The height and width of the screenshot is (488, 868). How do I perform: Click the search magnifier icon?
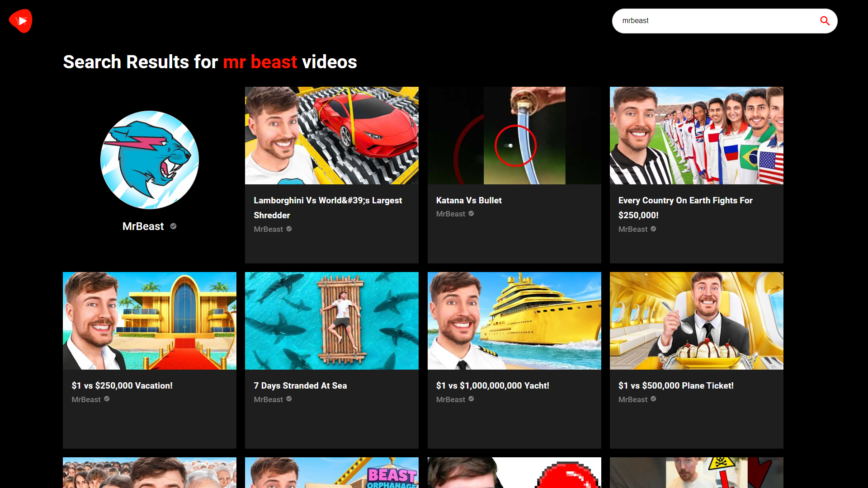pos(825,21)
